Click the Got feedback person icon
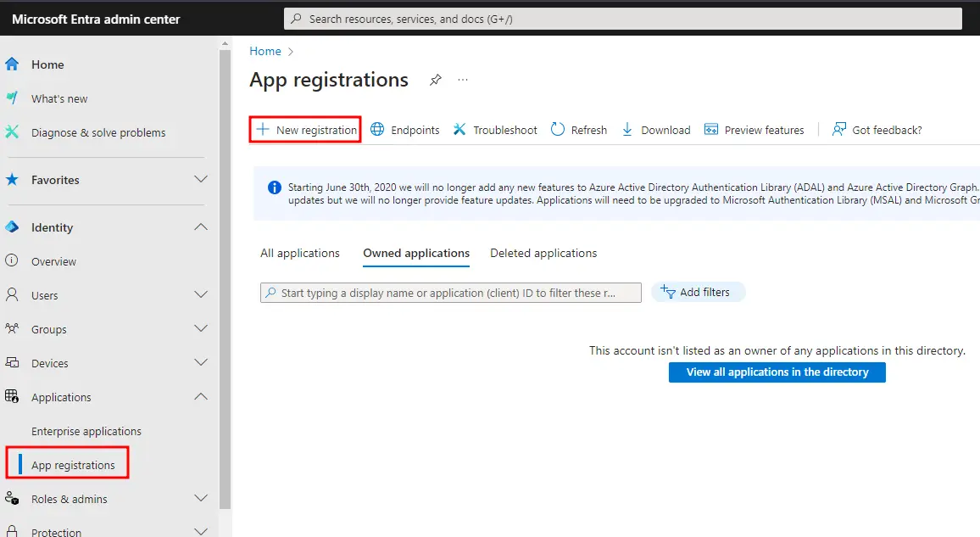This screenshot has width=980, height=537. (838, 130)
